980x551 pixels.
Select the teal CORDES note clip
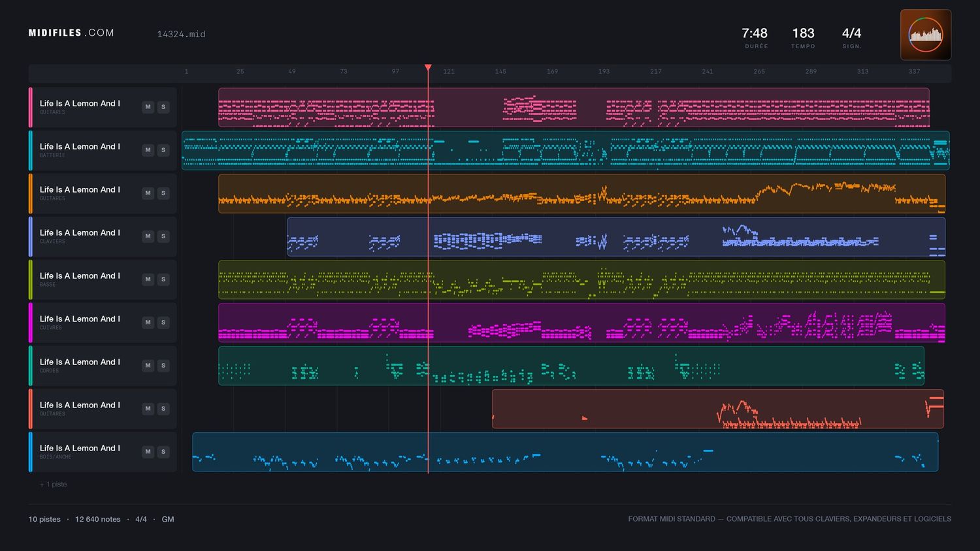571,366
